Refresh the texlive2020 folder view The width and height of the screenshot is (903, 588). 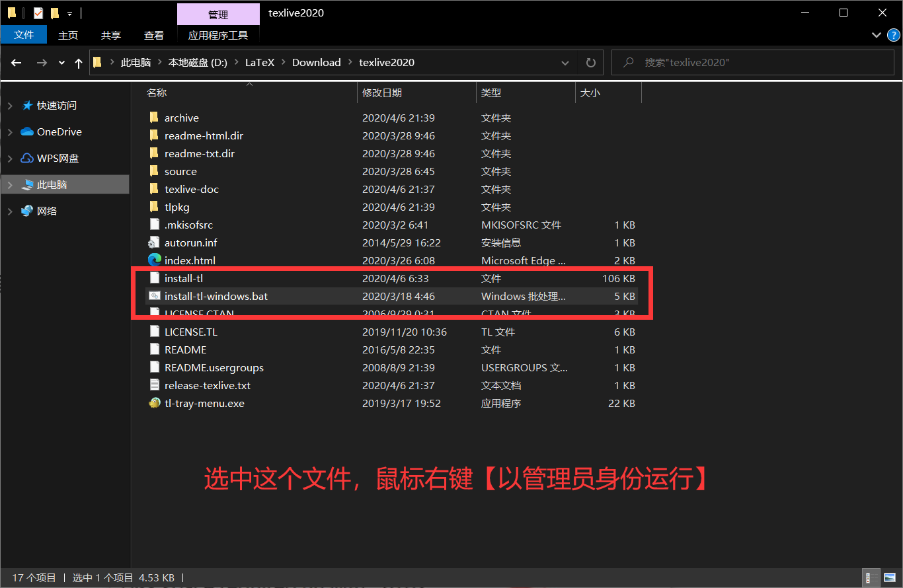pyautogui.click(x=590, y=63)
